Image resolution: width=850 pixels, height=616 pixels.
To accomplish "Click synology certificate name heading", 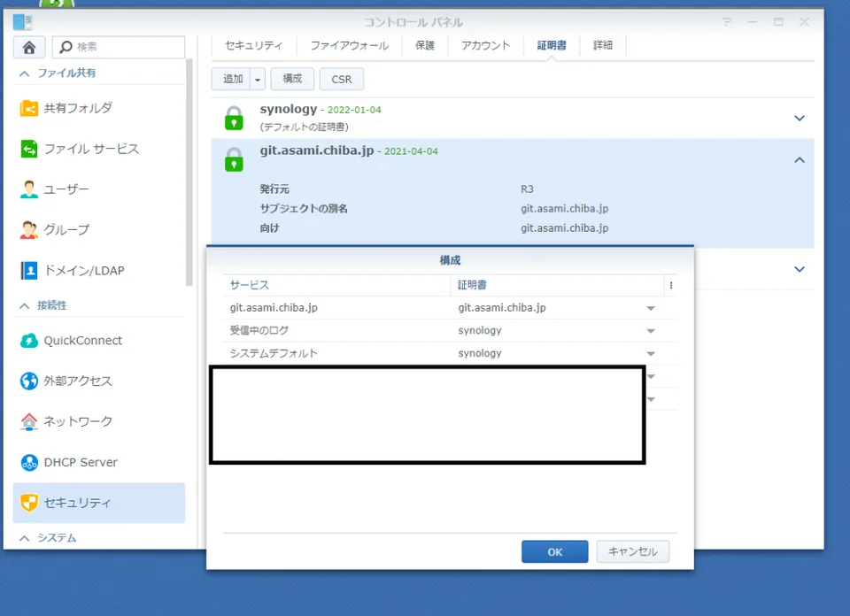I will point(289,109).
